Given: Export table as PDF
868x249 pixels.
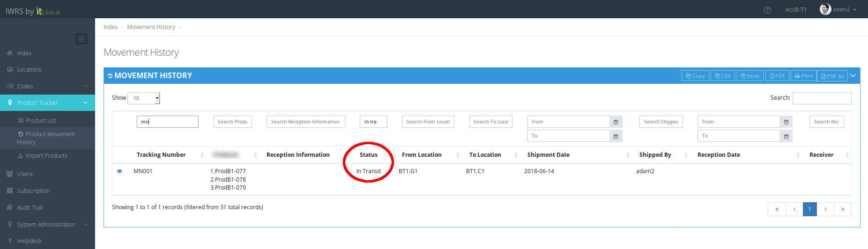Looking at the screenshot, I should 777,76.
